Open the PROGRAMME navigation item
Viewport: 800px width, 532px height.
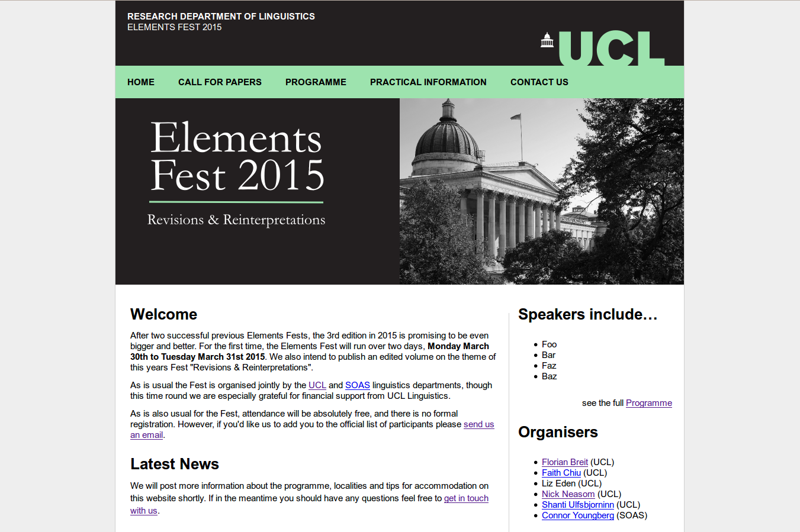316,82
